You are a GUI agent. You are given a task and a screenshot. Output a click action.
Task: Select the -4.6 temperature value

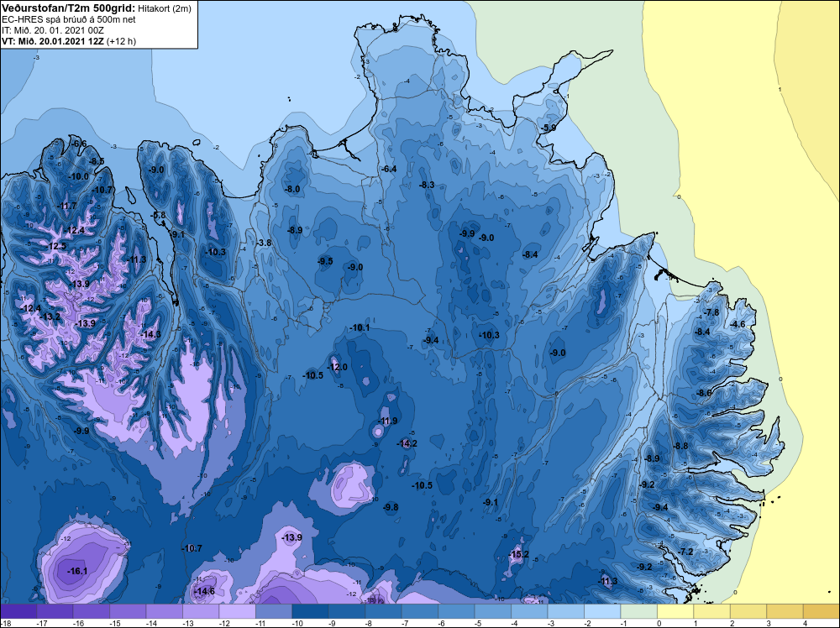[x=738, y=324]
